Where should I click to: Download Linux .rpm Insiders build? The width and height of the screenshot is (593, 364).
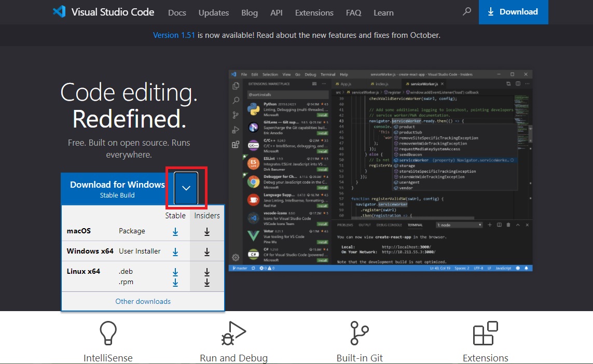tap(207, 283)
